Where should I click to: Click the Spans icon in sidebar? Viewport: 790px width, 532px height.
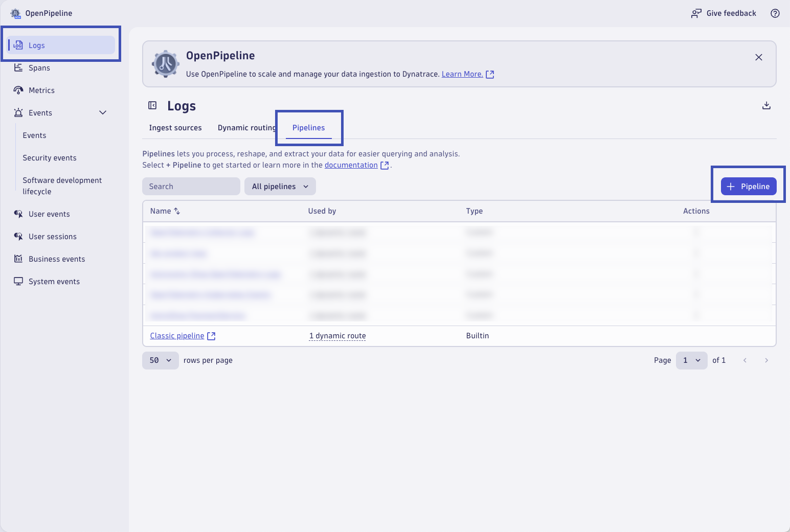pos(18,67)
